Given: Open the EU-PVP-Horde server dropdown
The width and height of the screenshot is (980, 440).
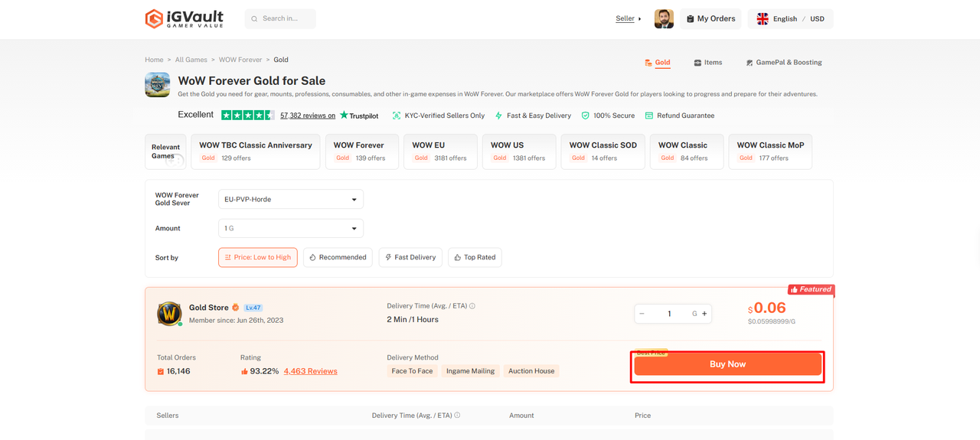Looking at the screenshot, I should (291, 199).
